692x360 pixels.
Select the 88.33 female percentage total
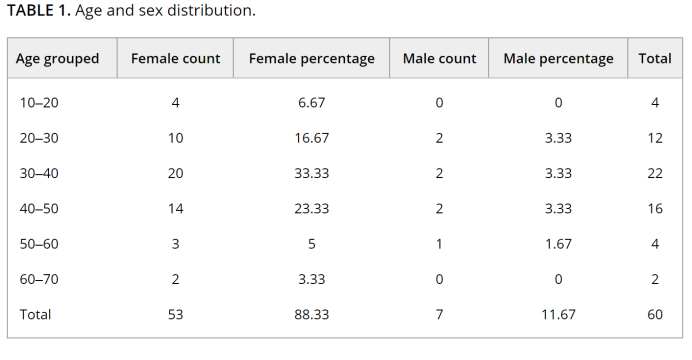click(312, 315)
